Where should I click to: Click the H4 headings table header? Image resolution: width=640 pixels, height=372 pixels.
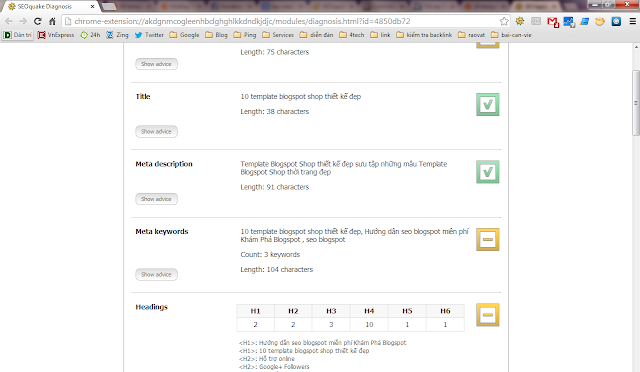click(369, 311)
